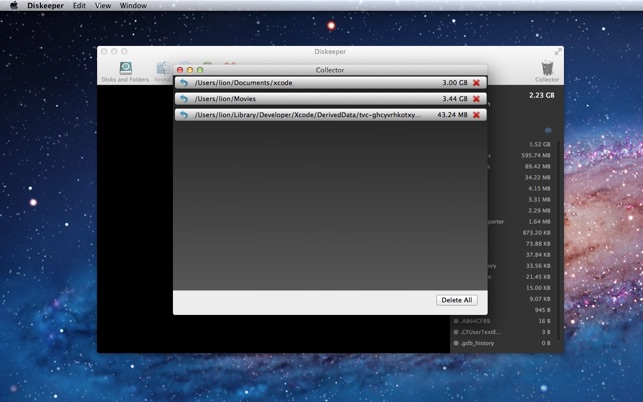Click the 945 B size entry

click(x=542, y=310)
